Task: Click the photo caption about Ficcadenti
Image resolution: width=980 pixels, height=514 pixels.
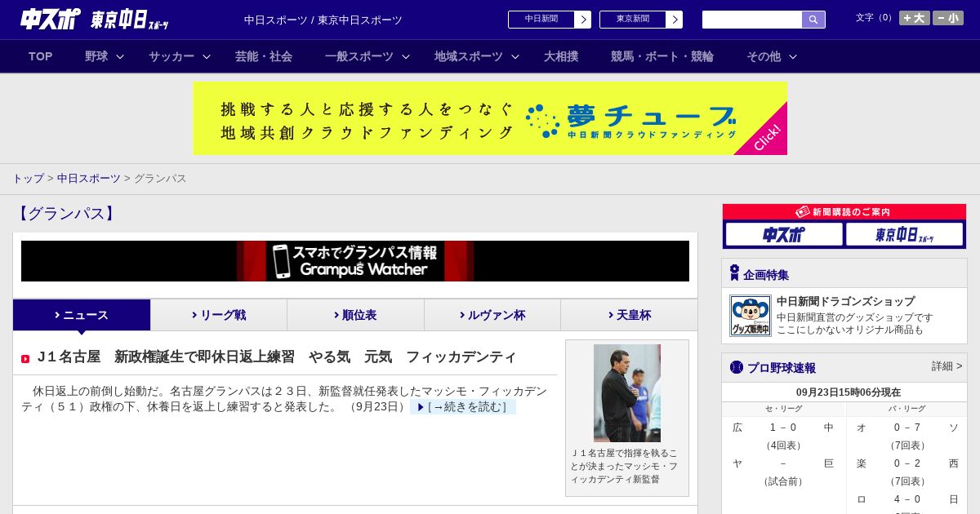Action: pos(625,466)
